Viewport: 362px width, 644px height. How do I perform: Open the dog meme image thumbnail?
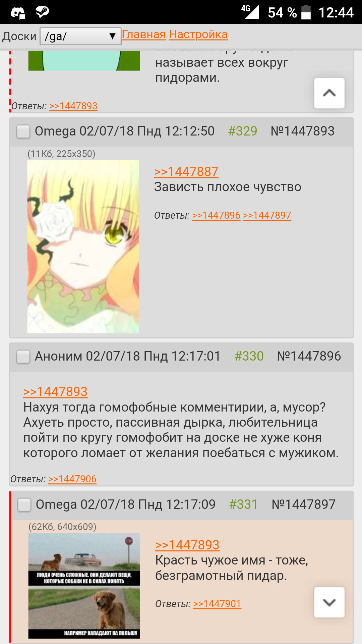point(84,586)
